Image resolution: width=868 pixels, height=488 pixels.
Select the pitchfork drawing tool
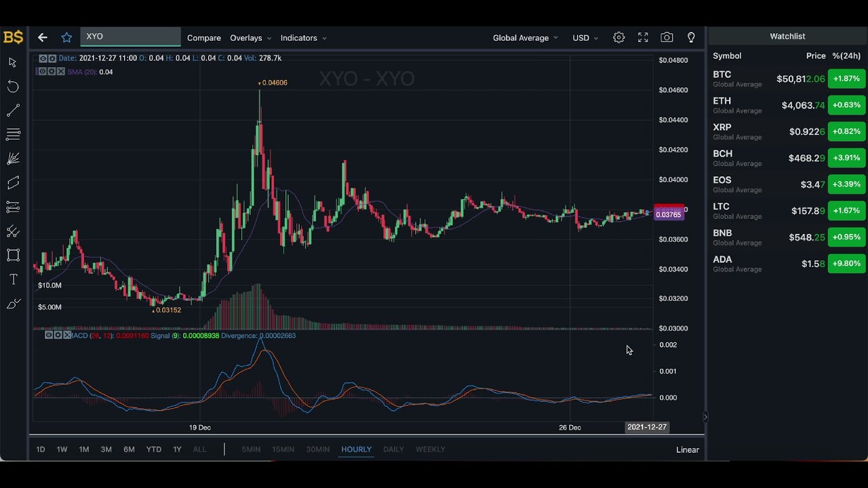click(x=13, y=232)
